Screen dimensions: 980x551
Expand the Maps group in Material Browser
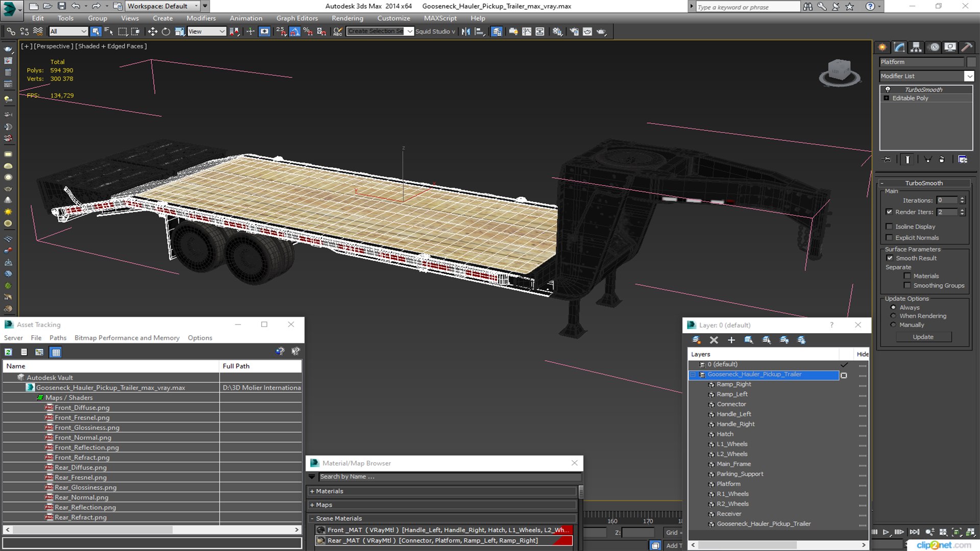click(x=443, y=505)
